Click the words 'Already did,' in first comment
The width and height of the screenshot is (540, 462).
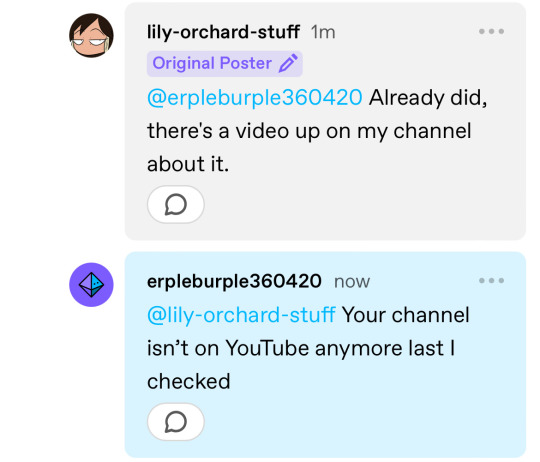click(x=428, y=98)
